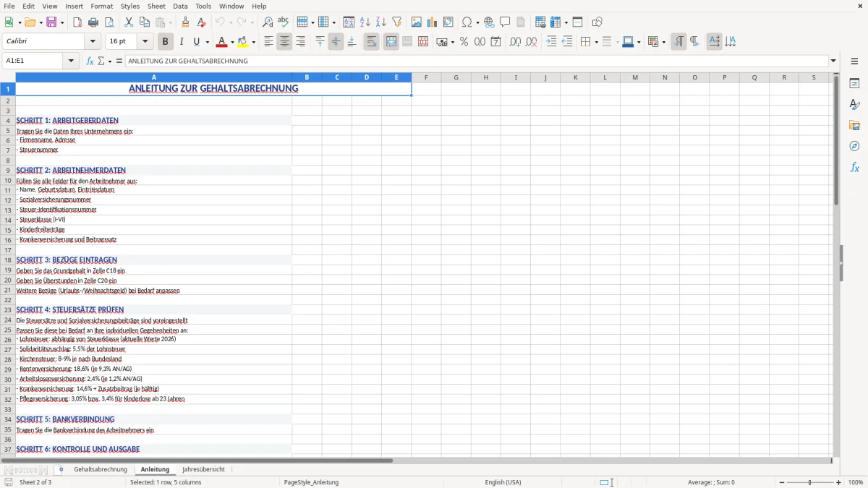Open the font size dropdown

[x=144, y=41]
